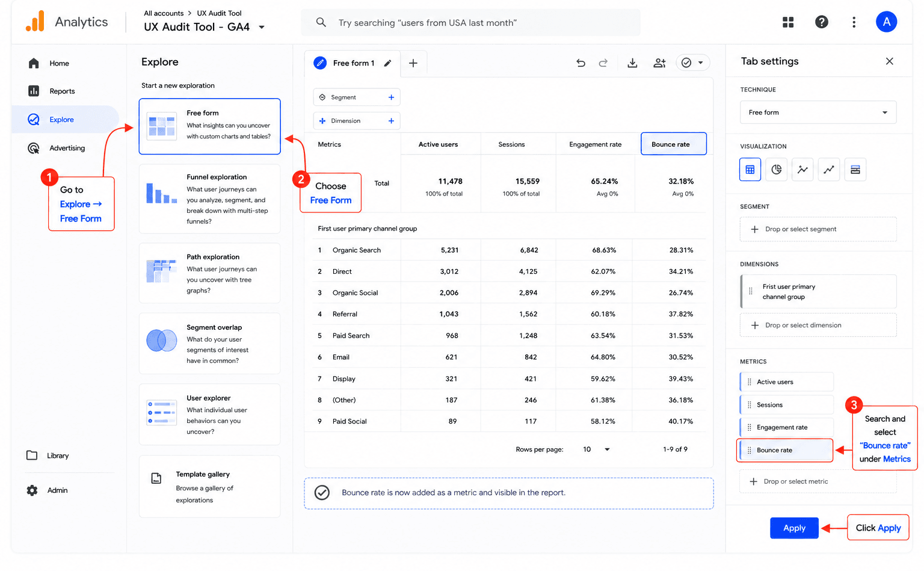Image resolution: width=924 pixels, height=571 pixels.
Task: Click the undo arrow icon
Action: coord(581,63)
